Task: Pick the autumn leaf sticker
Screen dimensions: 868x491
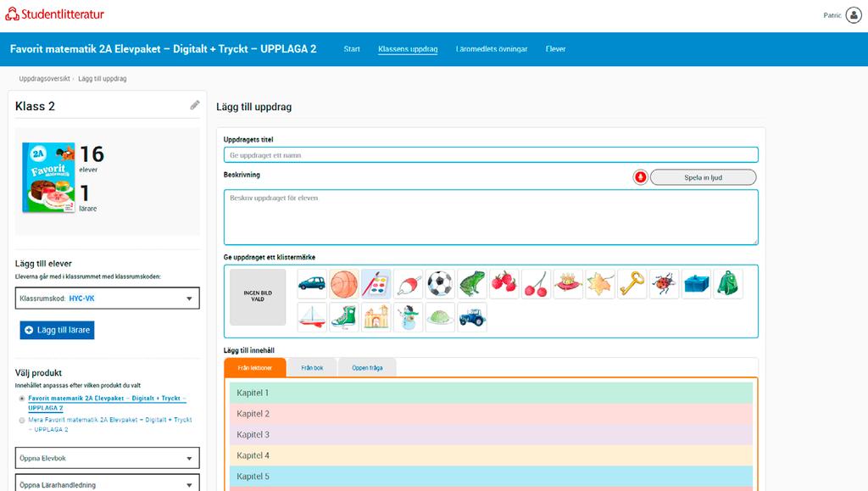Action: coord(600,284)
